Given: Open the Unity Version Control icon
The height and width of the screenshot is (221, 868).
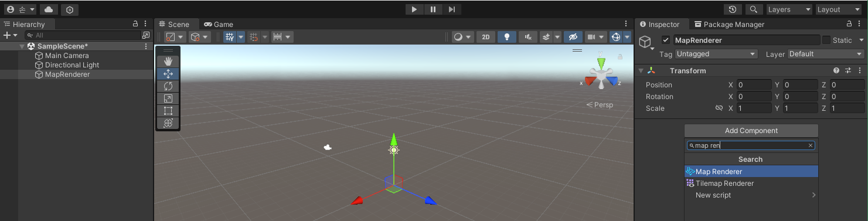Looking at the screenshot, I should 70,9.
